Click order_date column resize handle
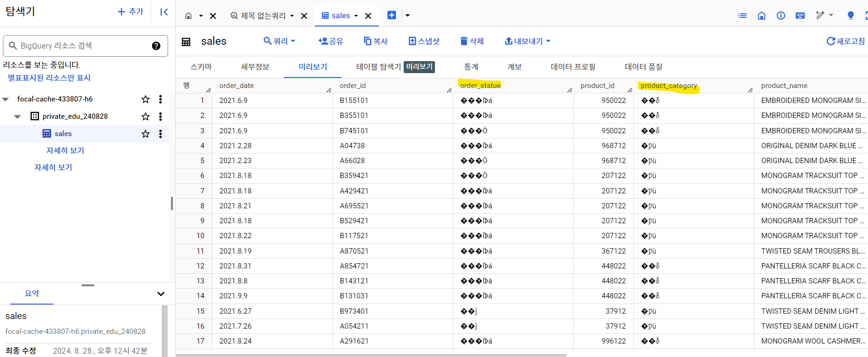The image size is (868, 357). click(x=329, y=89)
